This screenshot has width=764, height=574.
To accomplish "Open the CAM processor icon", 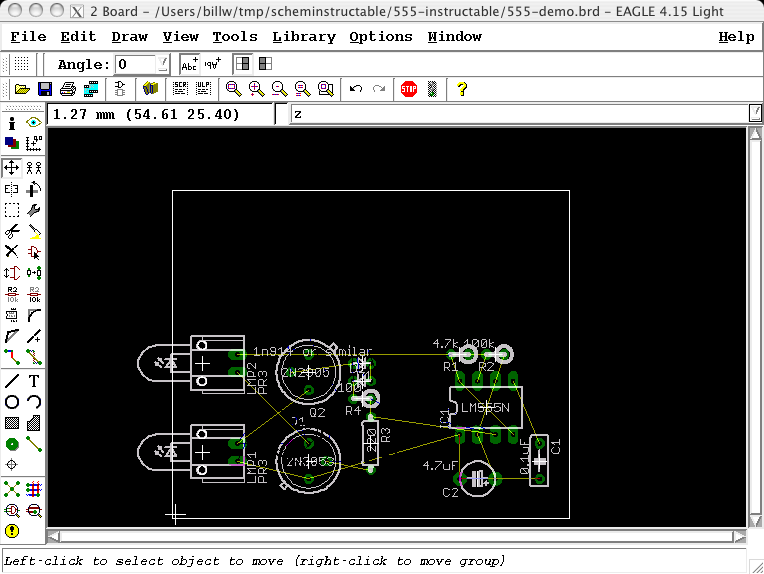I will pos(91,89).
